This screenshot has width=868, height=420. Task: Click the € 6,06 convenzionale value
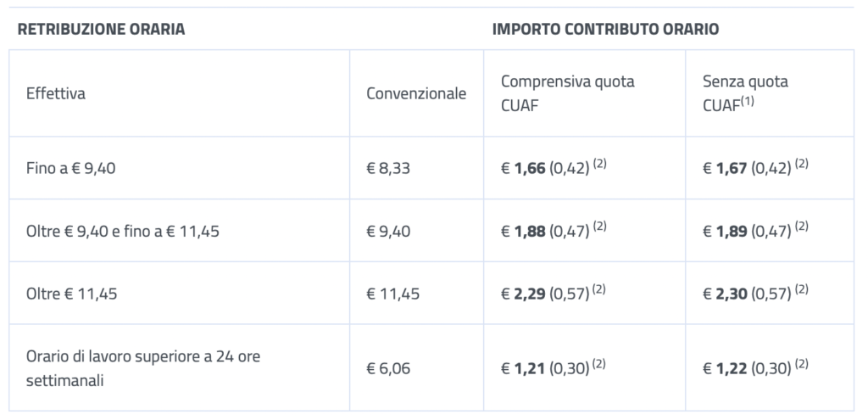(388, 368)
